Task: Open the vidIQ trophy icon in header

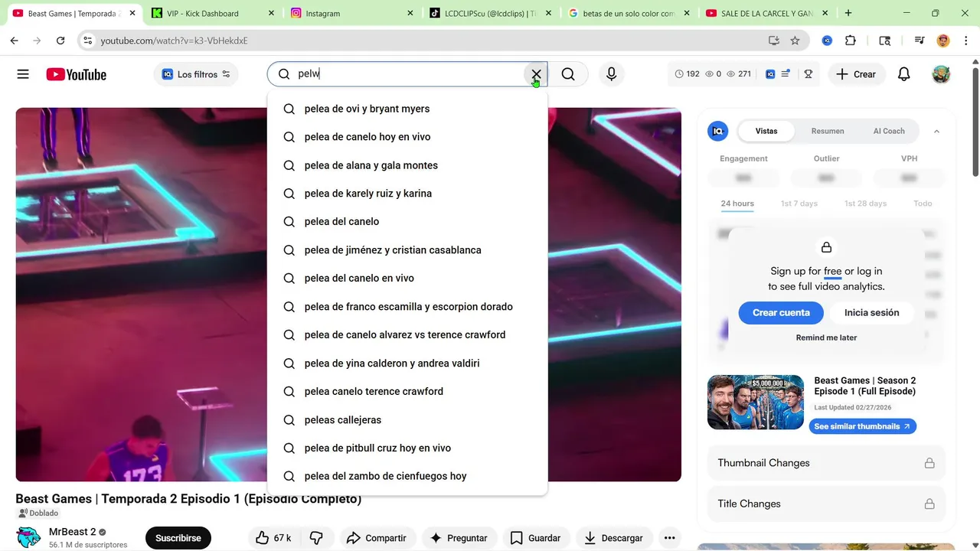Action: pyautogui.click(x=808, y=74)
